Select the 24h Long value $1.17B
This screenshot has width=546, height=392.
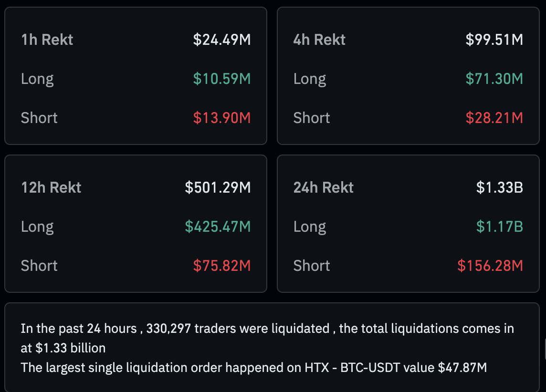(500, 227)
